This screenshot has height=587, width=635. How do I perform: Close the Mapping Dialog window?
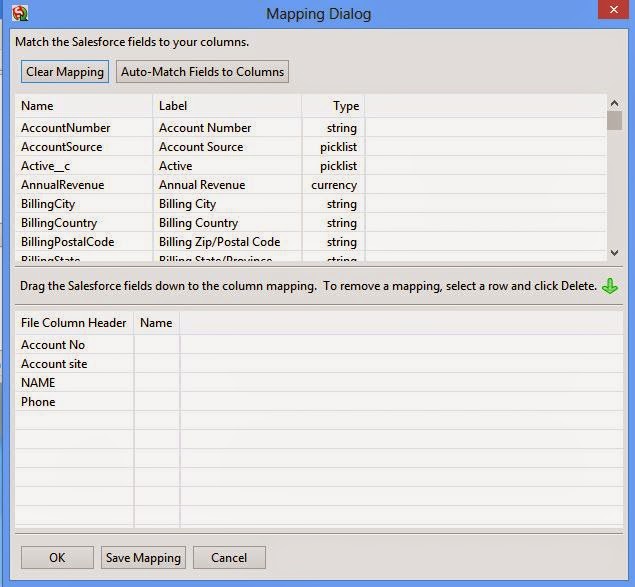click(x=613, y=10)
